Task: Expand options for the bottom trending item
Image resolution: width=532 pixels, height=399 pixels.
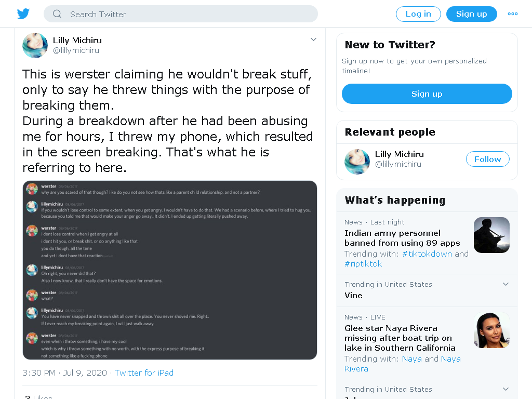Action: pyautogui.click(x=506, y=389)
